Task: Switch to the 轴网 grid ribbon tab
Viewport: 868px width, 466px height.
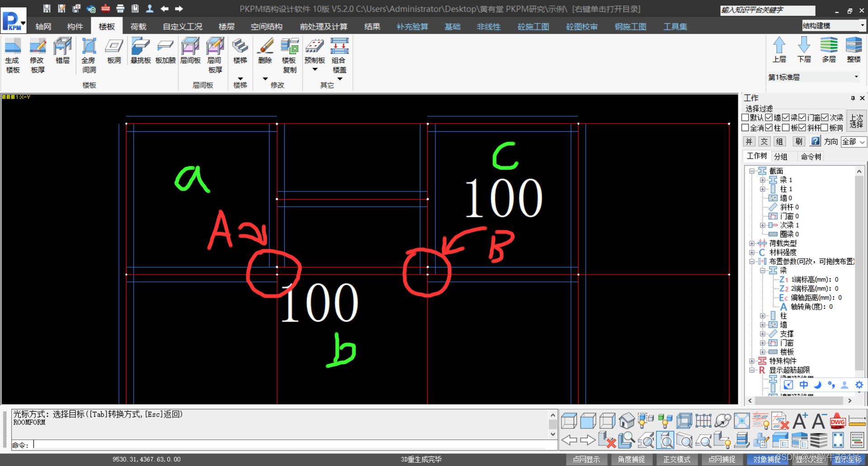Action: point(43,27)
